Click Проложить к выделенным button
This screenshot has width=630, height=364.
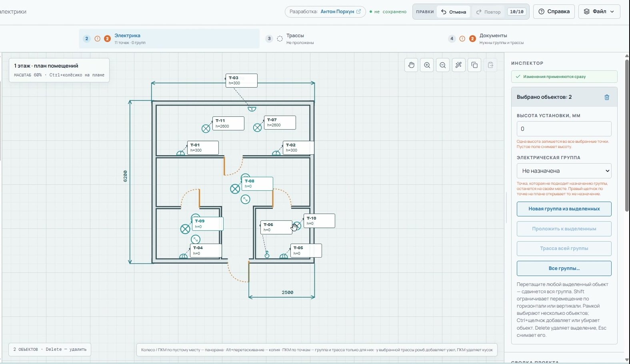pos(564,229)
